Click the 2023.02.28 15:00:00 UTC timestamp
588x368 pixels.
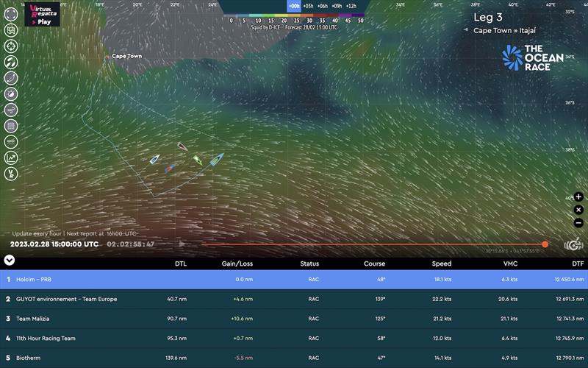coord(54,244)
